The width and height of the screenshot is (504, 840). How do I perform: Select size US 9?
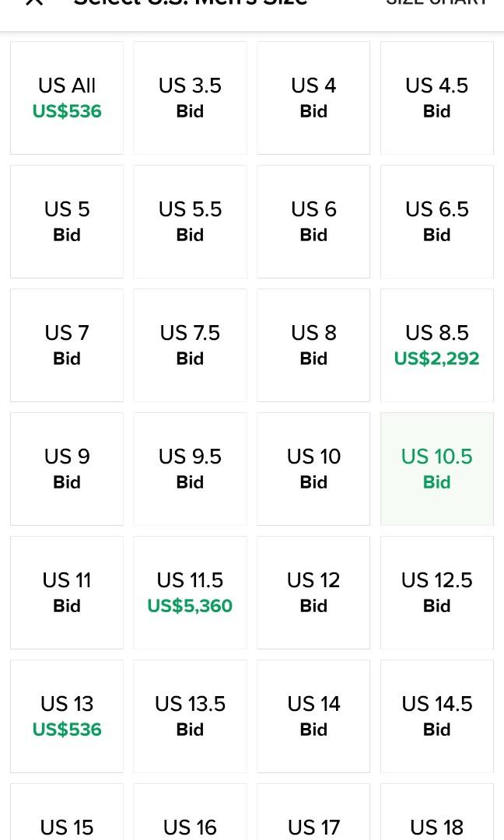pos(67,469)
